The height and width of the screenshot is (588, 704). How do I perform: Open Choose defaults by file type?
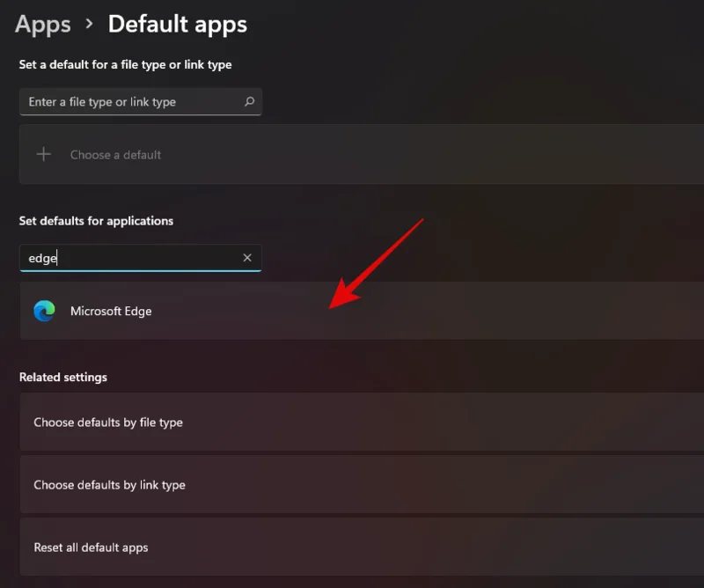[x=108, y=422]
